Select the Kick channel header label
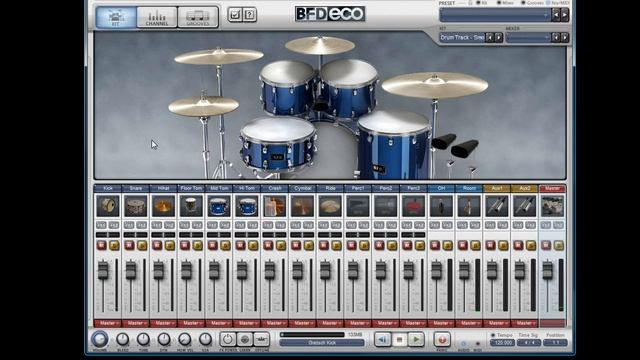The height and width of the screenshot is (360, 640). pyautogui.click(x=108, y=188)
